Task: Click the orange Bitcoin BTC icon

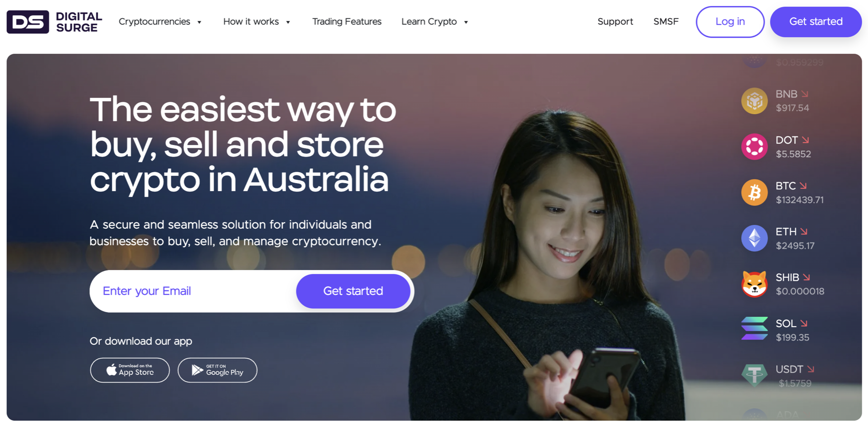Action: (754, 193)
